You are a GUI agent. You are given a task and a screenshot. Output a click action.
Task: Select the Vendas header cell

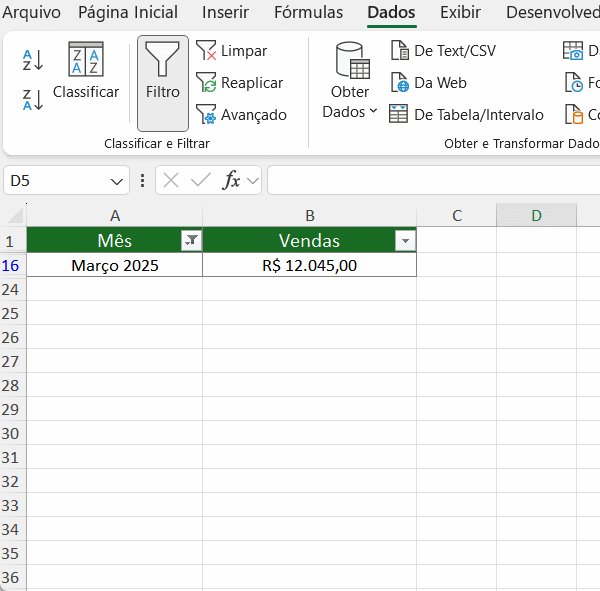click(310, 240)
